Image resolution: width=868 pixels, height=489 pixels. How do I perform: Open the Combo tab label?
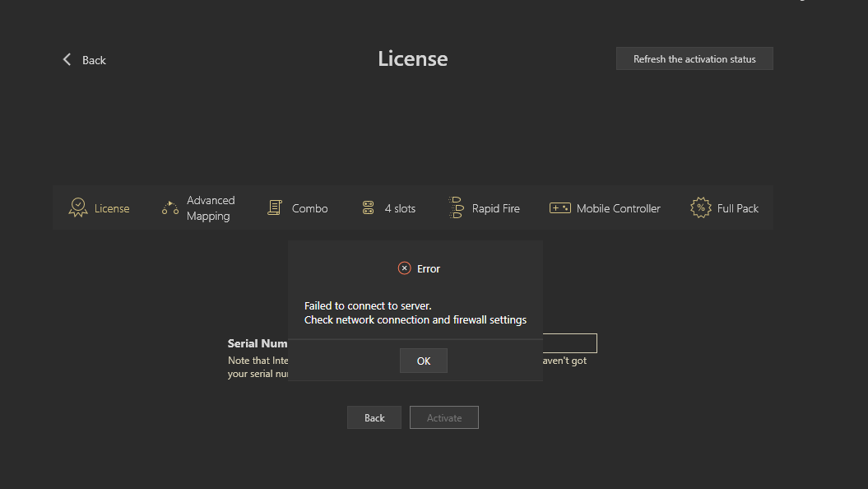click(310, 208)
